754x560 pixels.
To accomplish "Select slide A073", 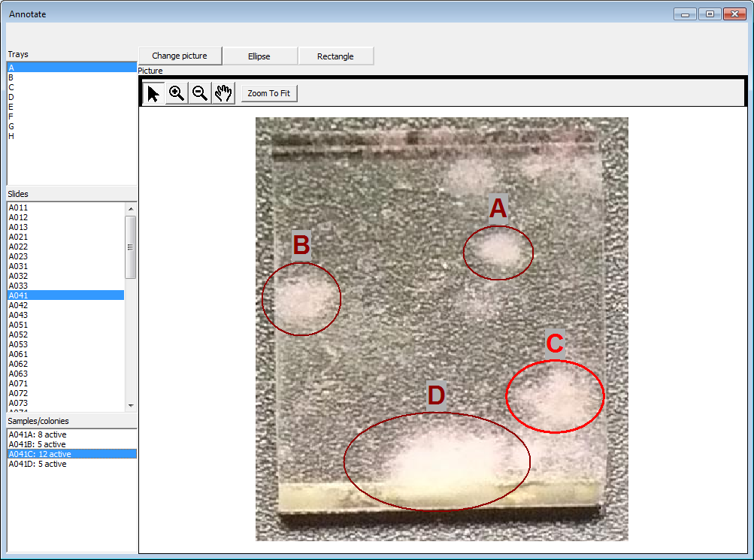I will (x=66, y=403).
